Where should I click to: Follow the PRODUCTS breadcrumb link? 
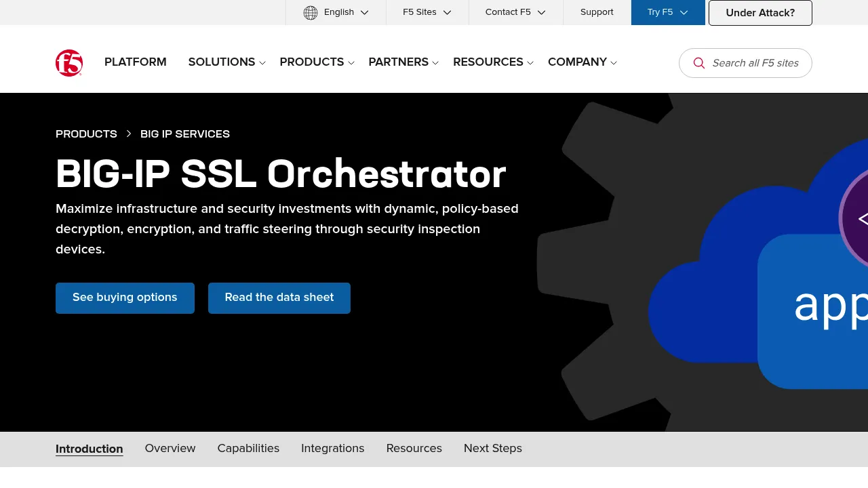tap(86, 134)
